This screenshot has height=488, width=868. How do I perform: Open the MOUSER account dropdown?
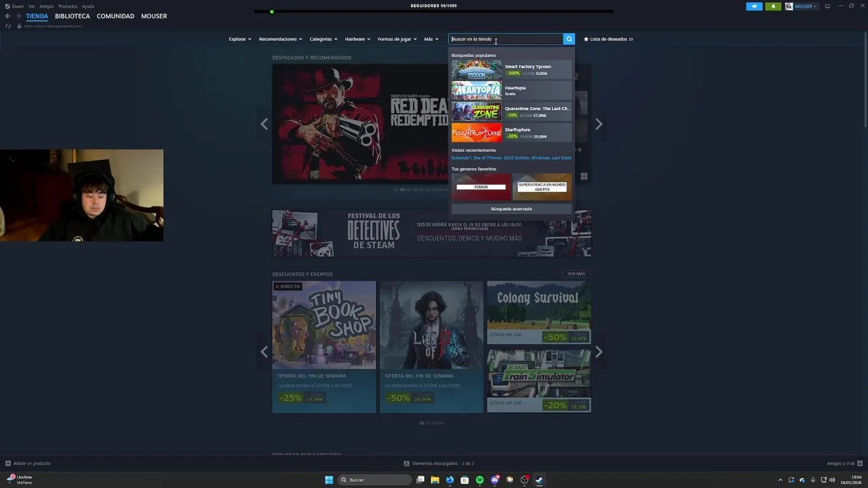click(806, 6)
